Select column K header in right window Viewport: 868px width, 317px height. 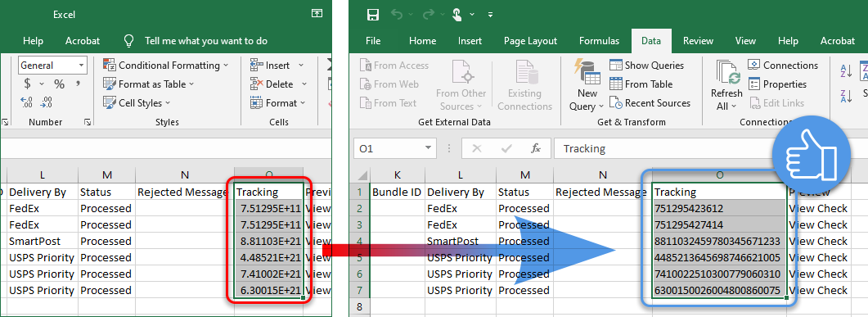(397, 175)
